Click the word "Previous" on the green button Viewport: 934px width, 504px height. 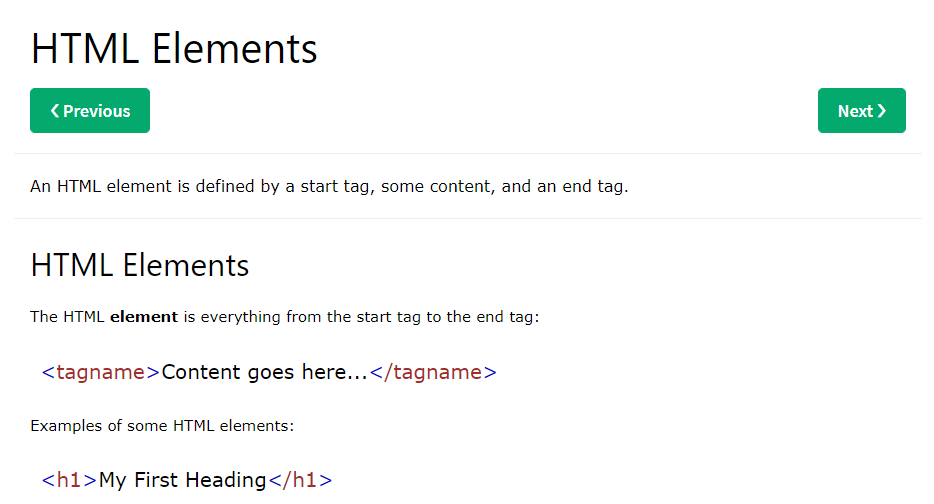pyautogui.click(x=97, y=111)
